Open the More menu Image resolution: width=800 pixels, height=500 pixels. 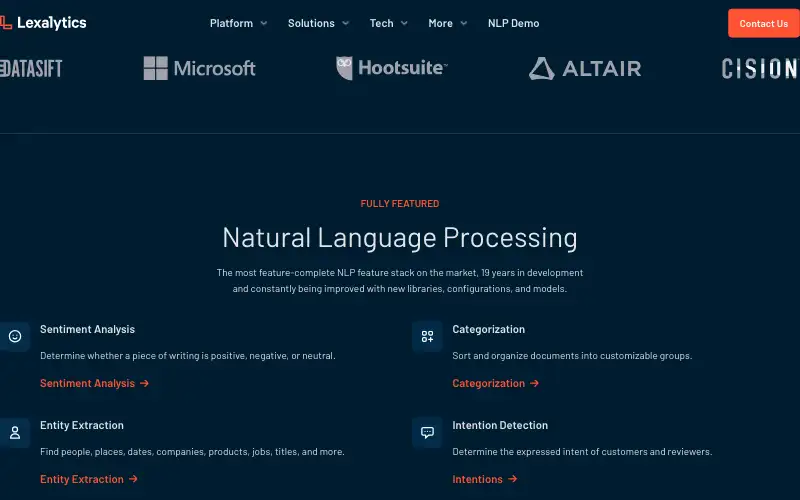[x=440, y=23]
